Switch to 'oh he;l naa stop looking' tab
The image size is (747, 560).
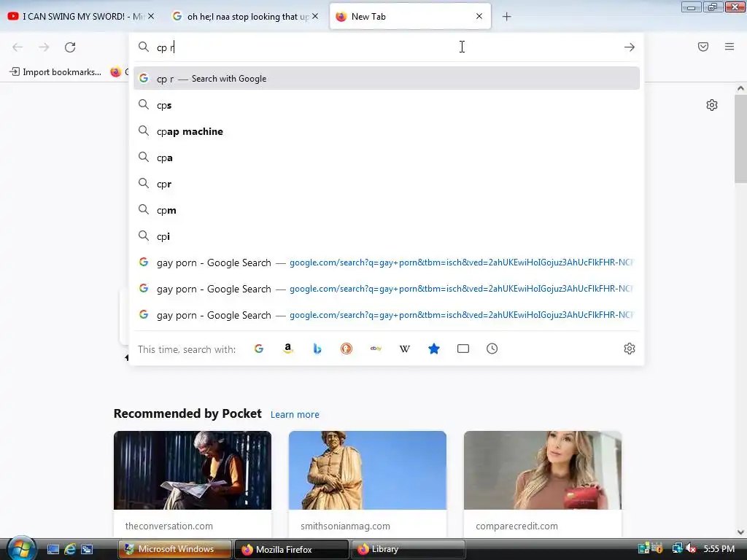(x=245, y=17)
